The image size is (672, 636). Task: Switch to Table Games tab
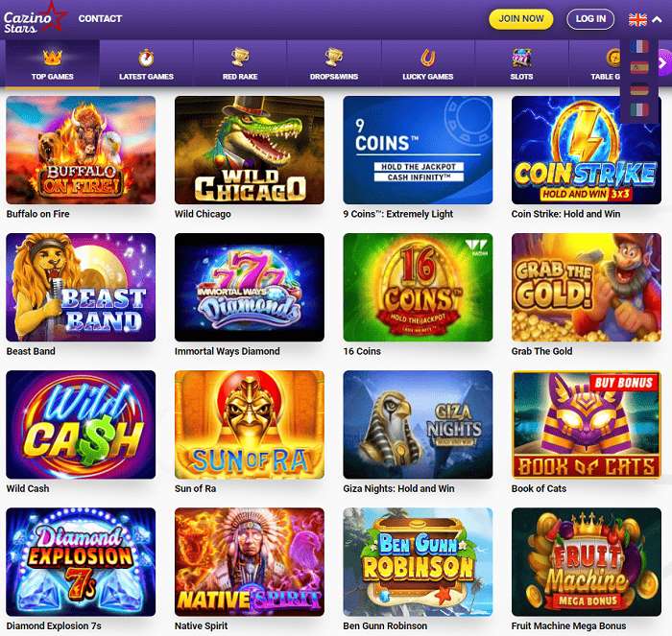coord(595,64)
